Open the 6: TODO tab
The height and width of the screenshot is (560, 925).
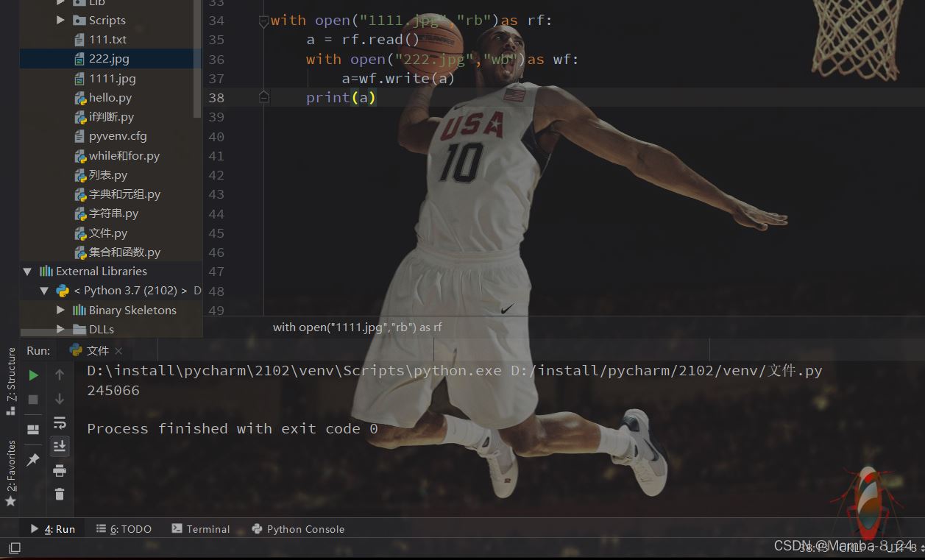pos(124,528)
